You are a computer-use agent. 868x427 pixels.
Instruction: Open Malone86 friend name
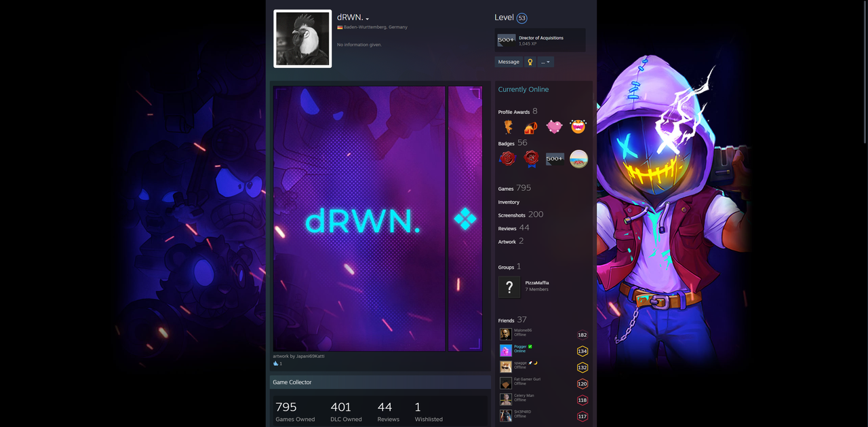(x=523, y=330)
